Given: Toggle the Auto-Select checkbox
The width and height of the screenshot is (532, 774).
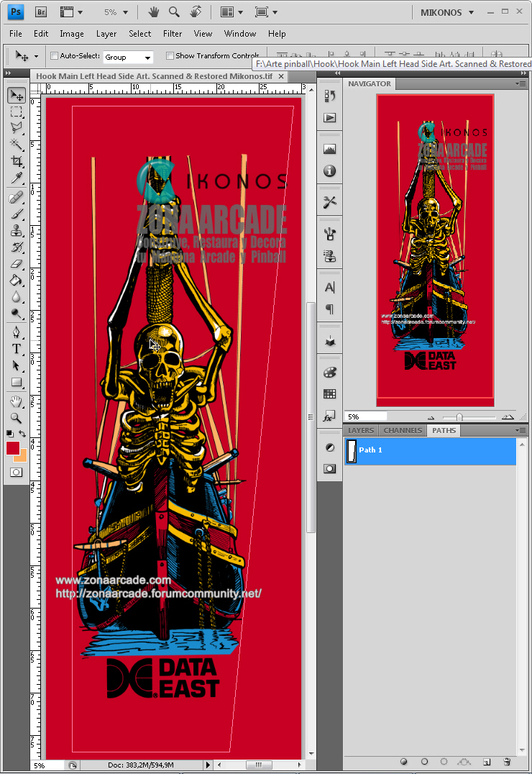Looking at the screenshot, I should coord(55,56).
